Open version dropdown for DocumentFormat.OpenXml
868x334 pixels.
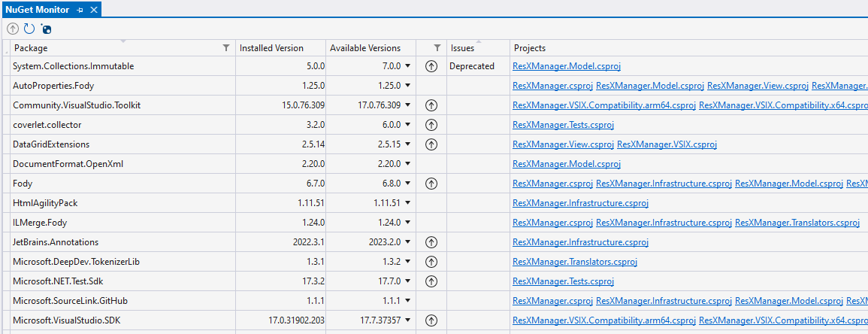(408, 164)
